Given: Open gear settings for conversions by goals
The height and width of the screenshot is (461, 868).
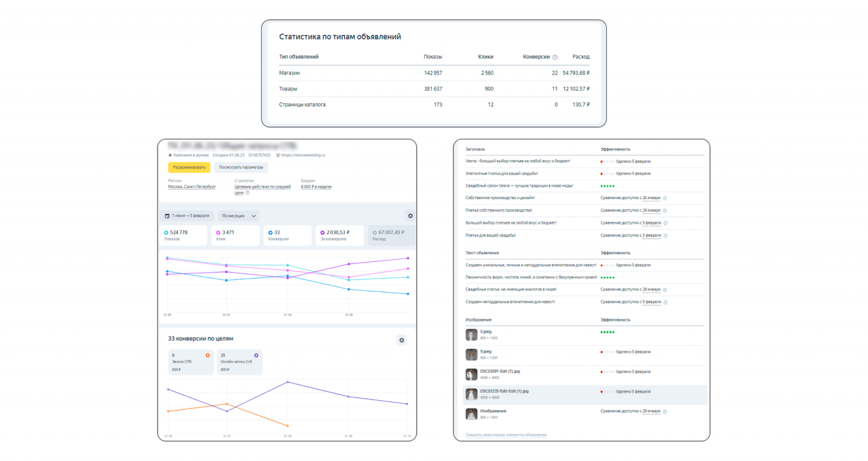Looking at the screenshot, I should pos(401,340).
